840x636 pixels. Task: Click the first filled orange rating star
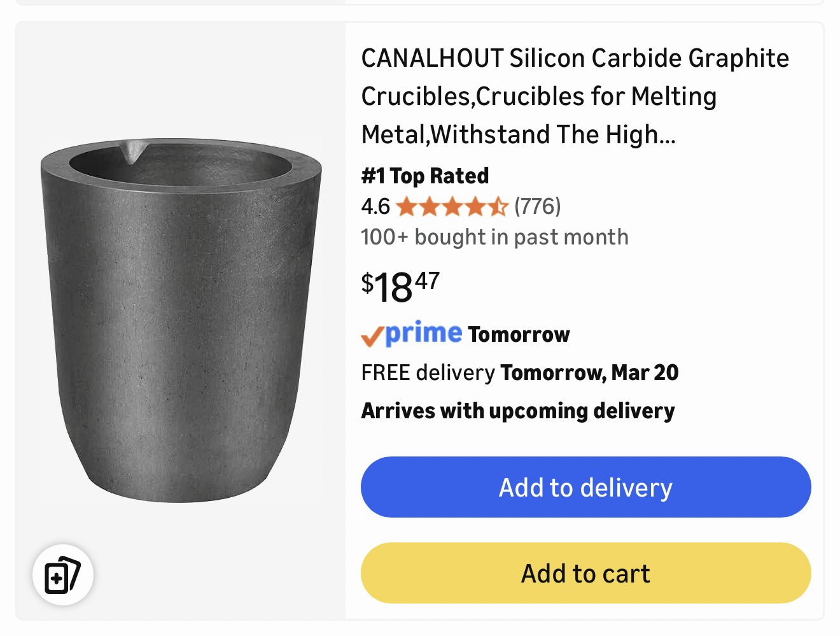click(406, 207)
